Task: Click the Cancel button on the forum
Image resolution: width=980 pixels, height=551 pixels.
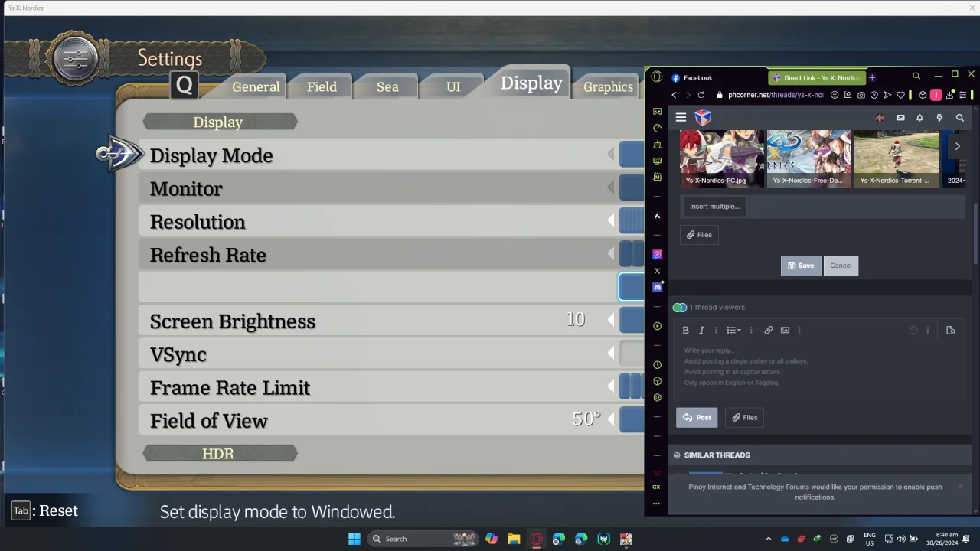Action: 841,266
